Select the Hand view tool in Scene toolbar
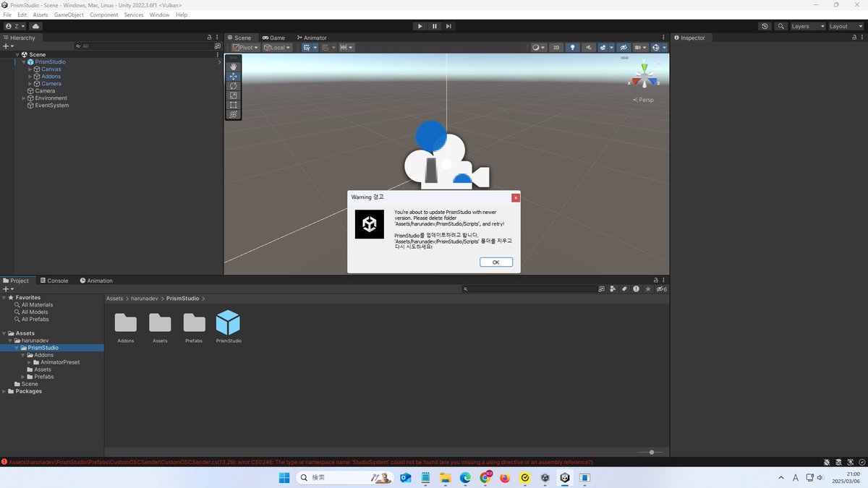Image resolution: width=868 pixels, height=488 pixels. click(233, 67)
